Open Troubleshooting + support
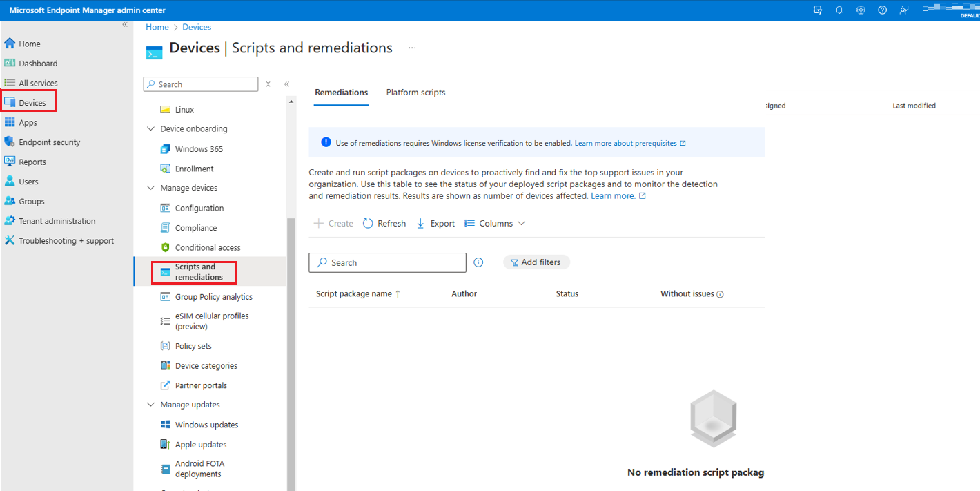 [x=66, y=241]
